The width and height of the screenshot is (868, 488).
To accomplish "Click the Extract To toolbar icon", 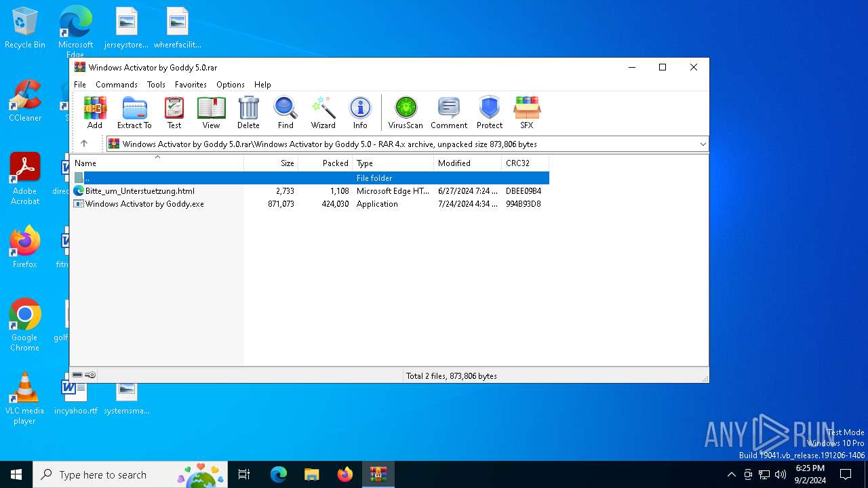I will coord(134,113).
